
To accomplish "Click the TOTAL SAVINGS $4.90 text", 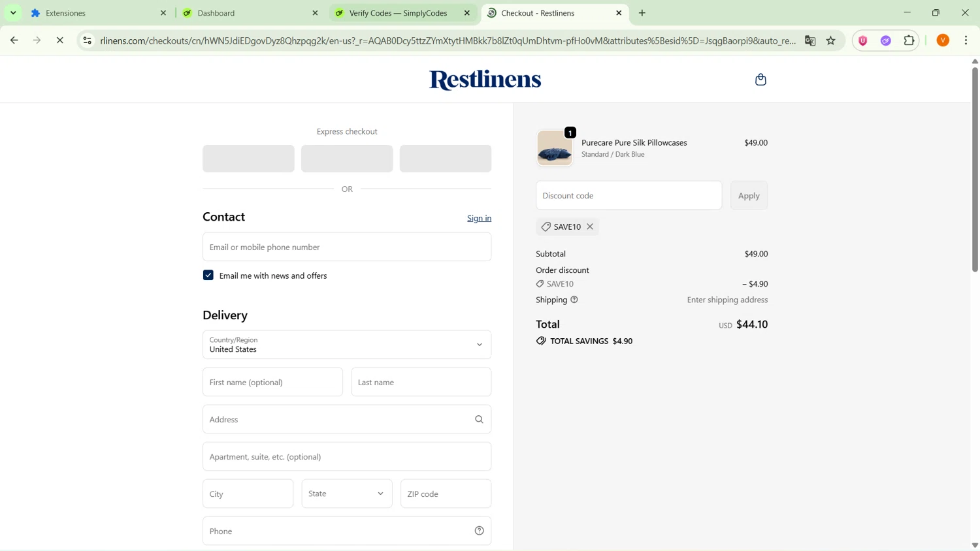I will [x=591, y=341].
